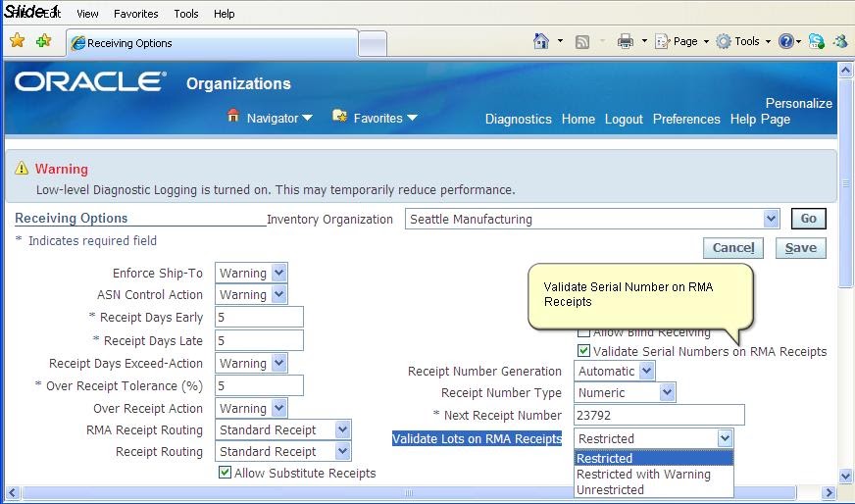Toggle Validate Serial Numbers on RMA Receipts
The width and height of the screenshot is (855, 504).
click(583, 350)
